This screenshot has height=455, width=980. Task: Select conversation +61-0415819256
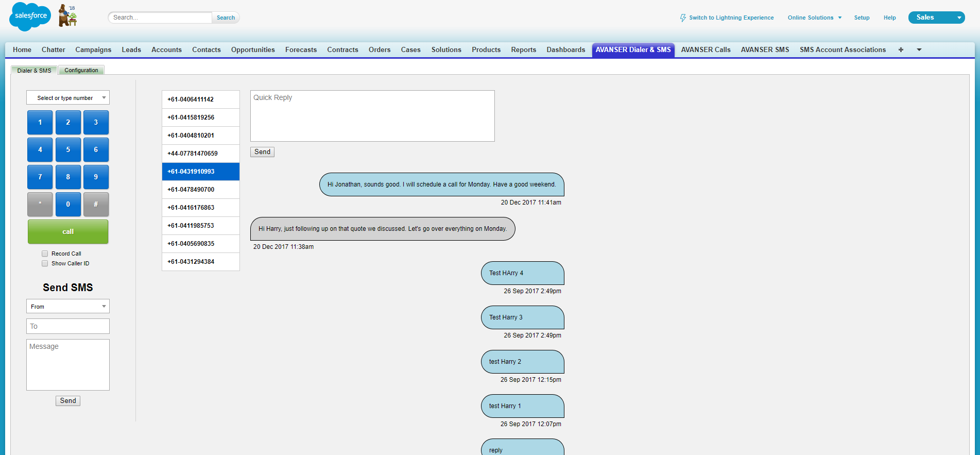click(201, 117)
